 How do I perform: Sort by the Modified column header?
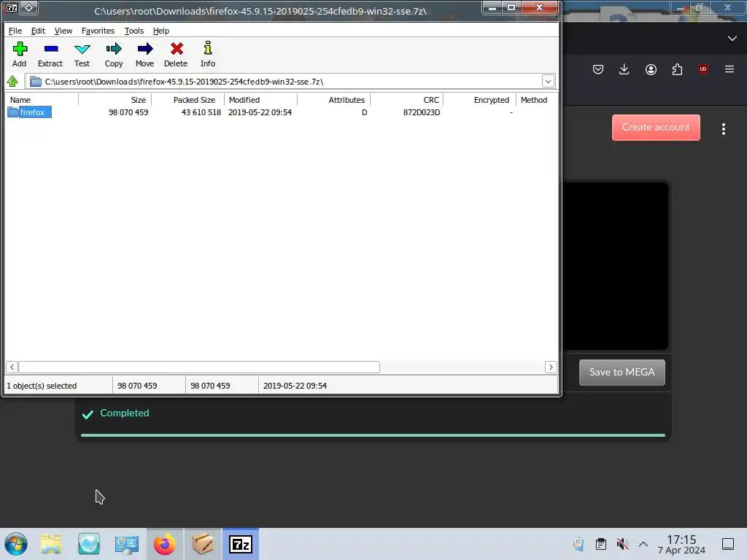coord(261,100)
